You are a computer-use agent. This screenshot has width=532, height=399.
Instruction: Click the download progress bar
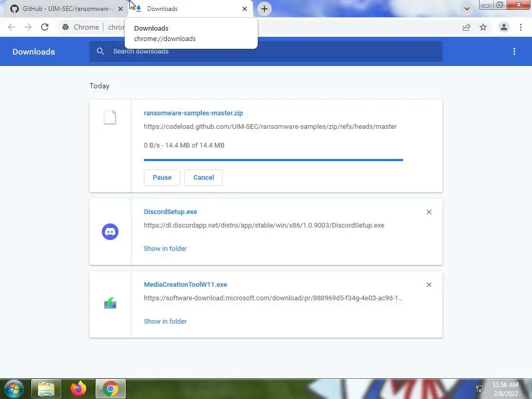coord(273,160)
